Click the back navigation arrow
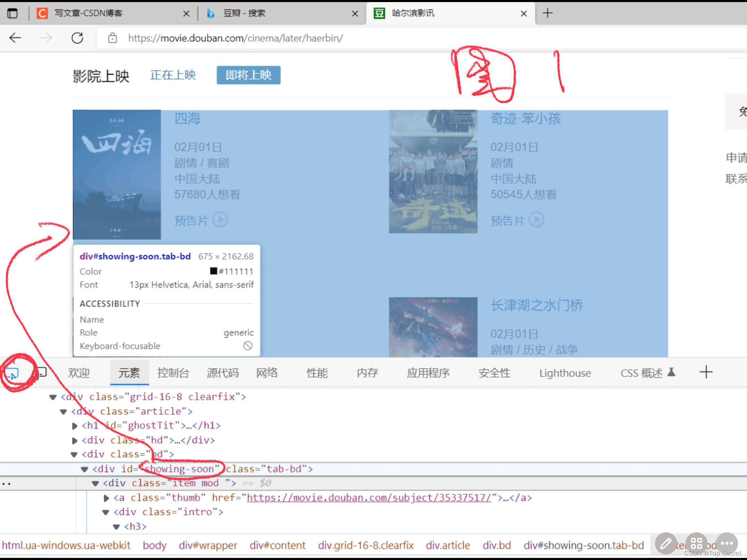Screen dimensions: 747x560 15,38
